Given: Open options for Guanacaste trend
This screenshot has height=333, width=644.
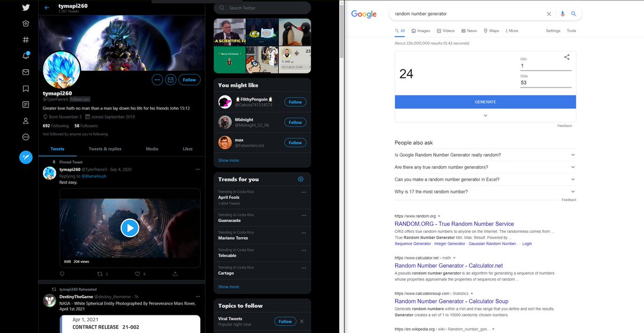Looking at the screenshot, I should [304, 215].
